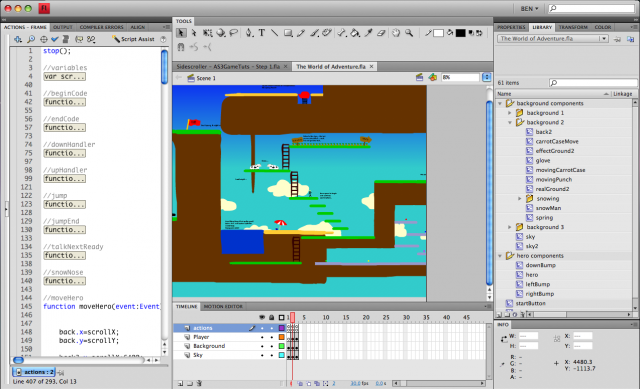Open the Compiler Errors tab
The width and height of the screenshot is (640, 389).
pos(101,27)
